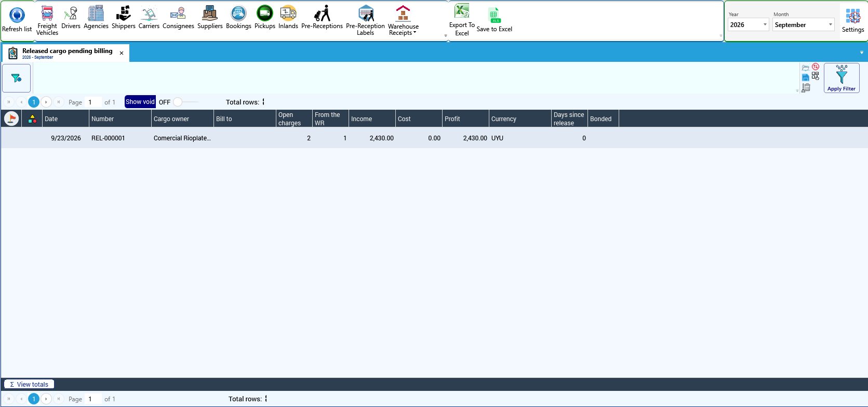Open the Drivers section
The height and width of the screenshot is (407, 868).
[71, 18]
